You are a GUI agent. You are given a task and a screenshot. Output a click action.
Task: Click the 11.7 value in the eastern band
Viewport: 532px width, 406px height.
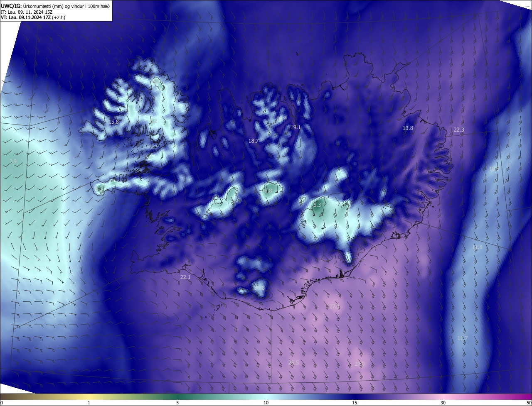pyautogui.click(x=462, y=338)
